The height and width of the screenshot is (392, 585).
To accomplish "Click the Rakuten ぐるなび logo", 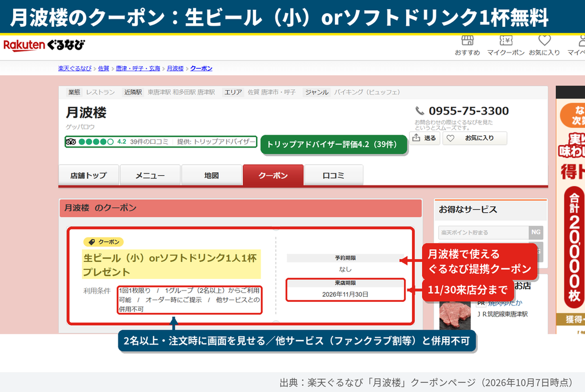I will (x=44, y=46).
